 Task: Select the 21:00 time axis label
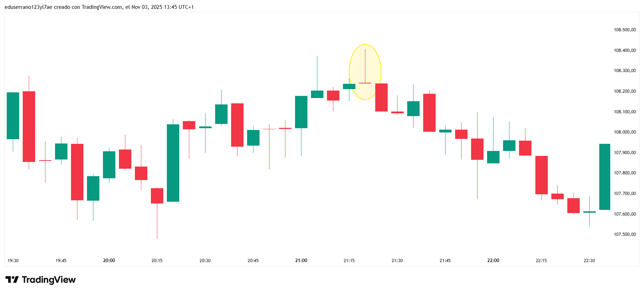coord(301,261)
